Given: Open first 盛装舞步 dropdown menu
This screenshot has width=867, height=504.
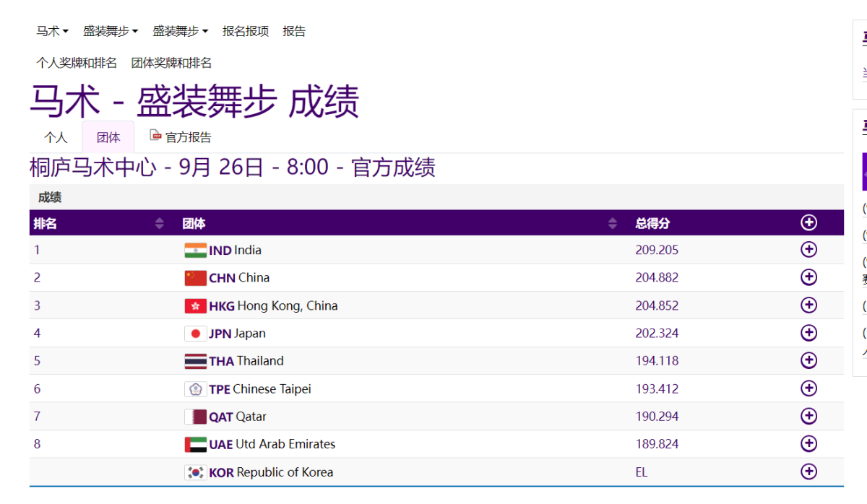Looking at the screenshot, I should [110, 31].
